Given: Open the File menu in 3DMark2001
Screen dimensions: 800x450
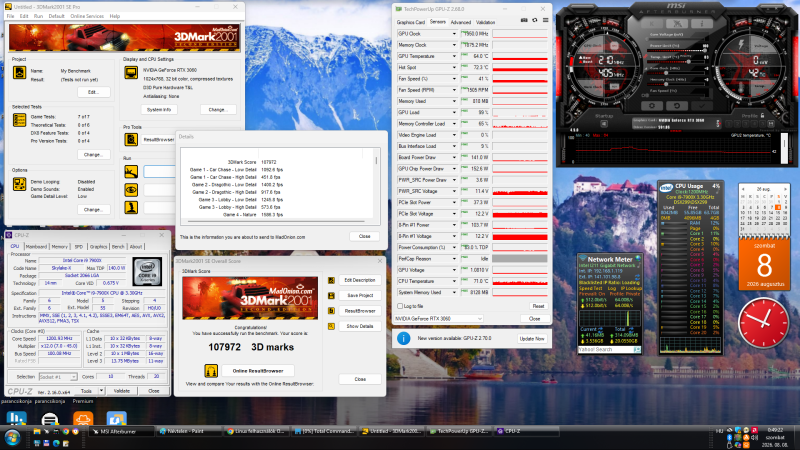Looking at the screenshot, I should click(10, 16).
